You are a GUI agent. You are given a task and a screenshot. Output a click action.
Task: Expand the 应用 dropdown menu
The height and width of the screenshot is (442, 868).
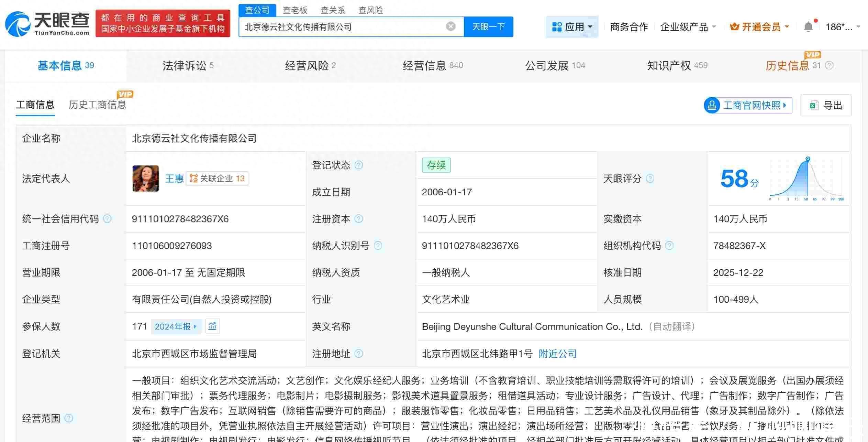572,27
